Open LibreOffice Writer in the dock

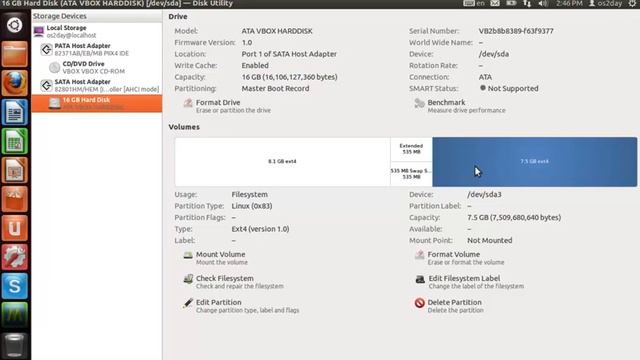coord(15,112)
